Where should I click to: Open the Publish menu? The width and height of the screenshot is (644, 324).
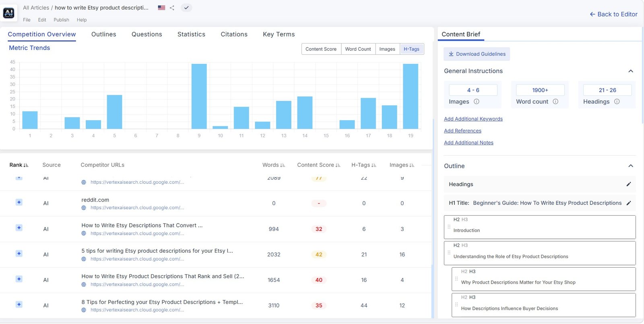point(61,20)
